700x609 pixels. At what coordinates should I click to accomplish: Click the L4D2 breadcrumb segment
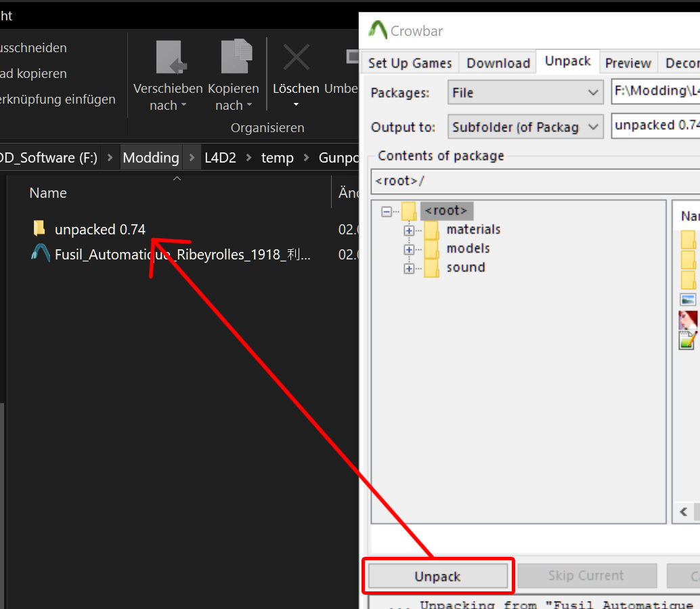[220, 157]
